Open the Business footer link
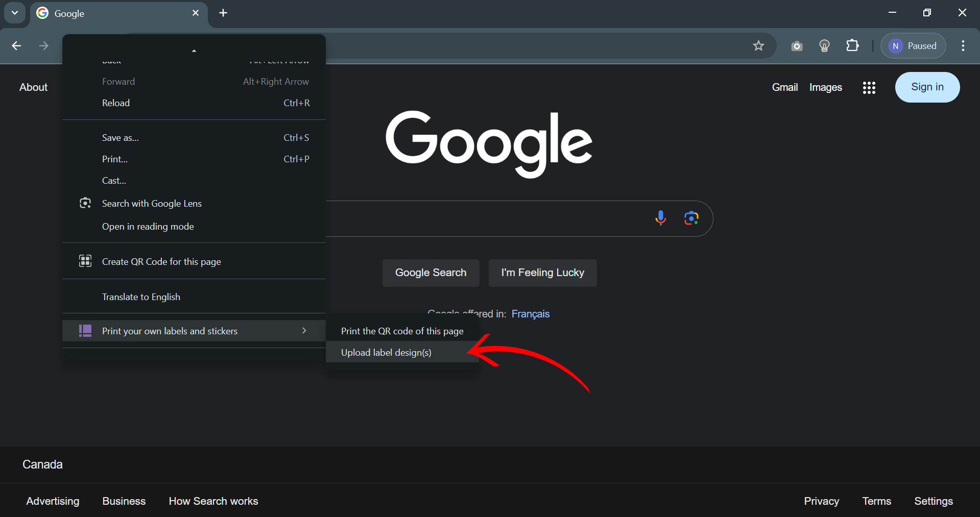 (x=124, y=501)
